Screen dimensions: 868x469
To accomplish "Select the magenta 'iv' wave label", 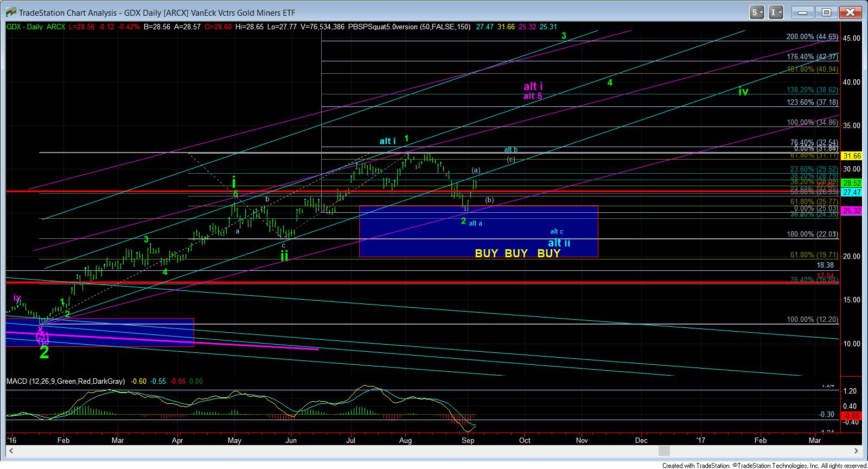I will [17, 297].
